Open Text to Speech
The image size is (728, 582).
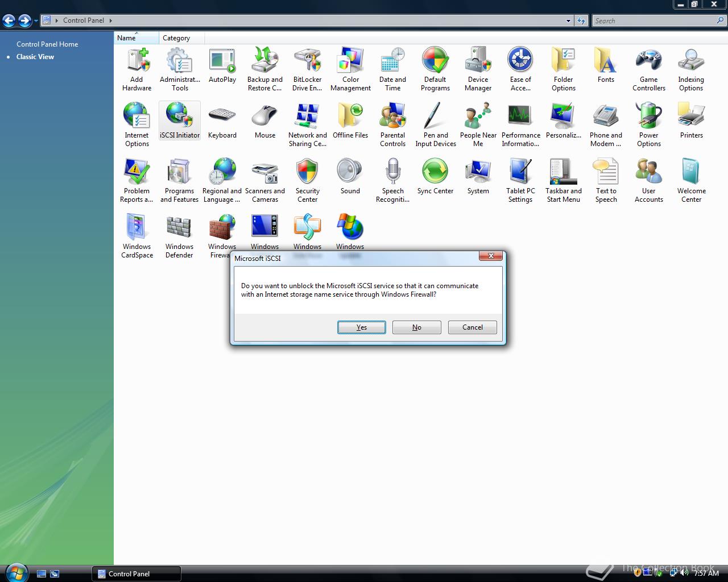click(606, 180)
